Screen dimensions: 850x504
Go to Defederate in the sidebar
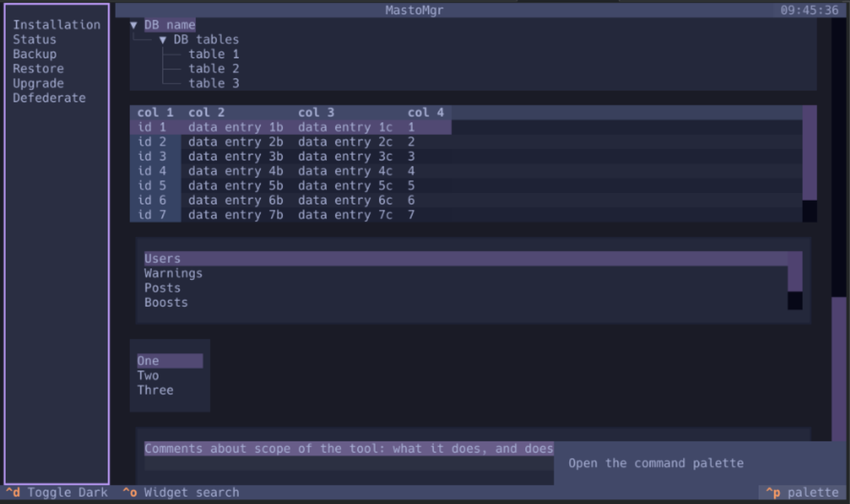(49, 98)
